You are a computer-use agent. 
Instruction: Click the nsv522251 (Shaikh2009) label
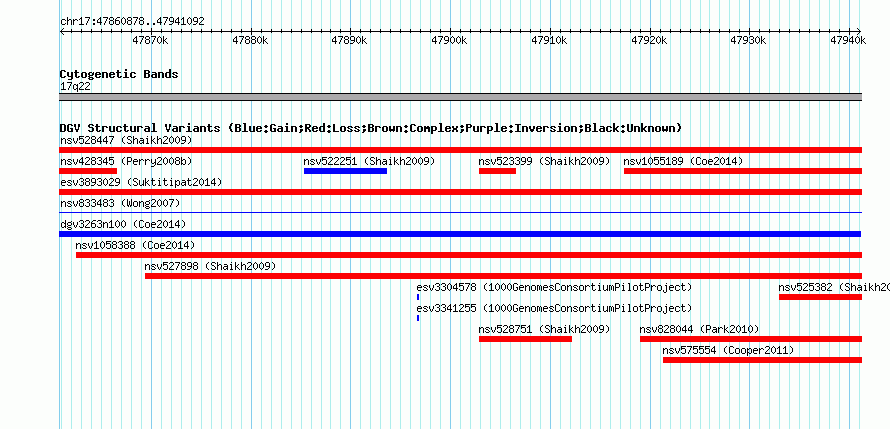tap(369, 161)
